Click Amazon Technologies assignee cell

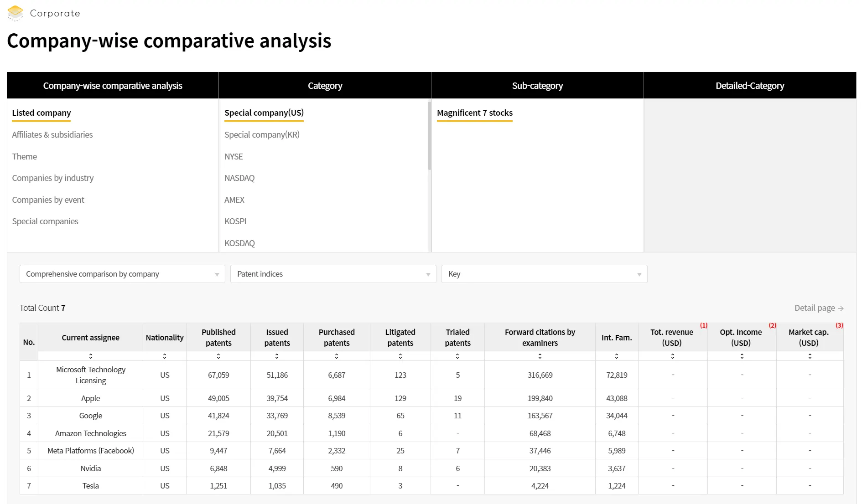[91, 433]
